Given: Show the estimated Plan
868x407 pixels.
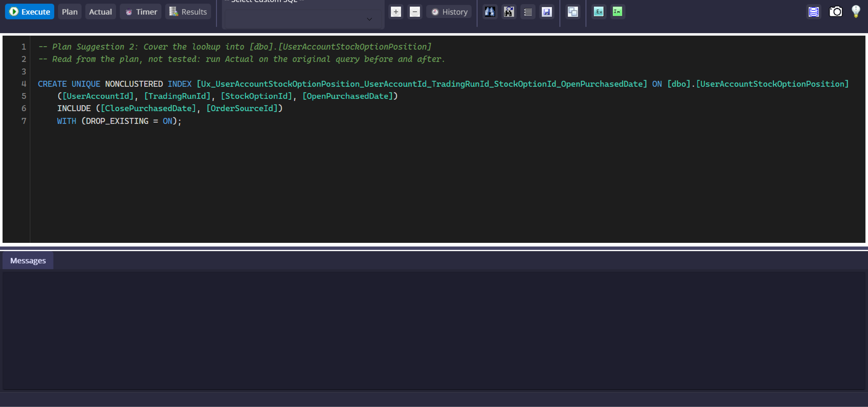Looking at the screenshot, I should [70, 12].
